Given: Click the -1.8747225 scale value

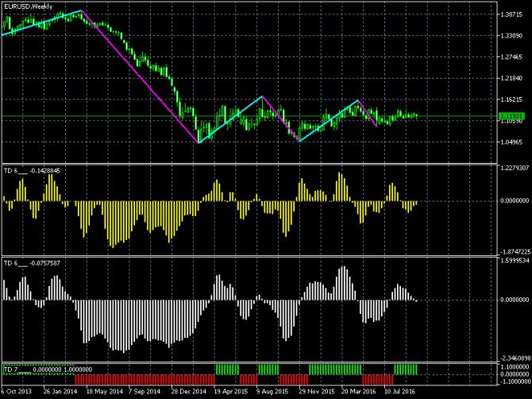Looking at the screenshot, I should 515,252.
